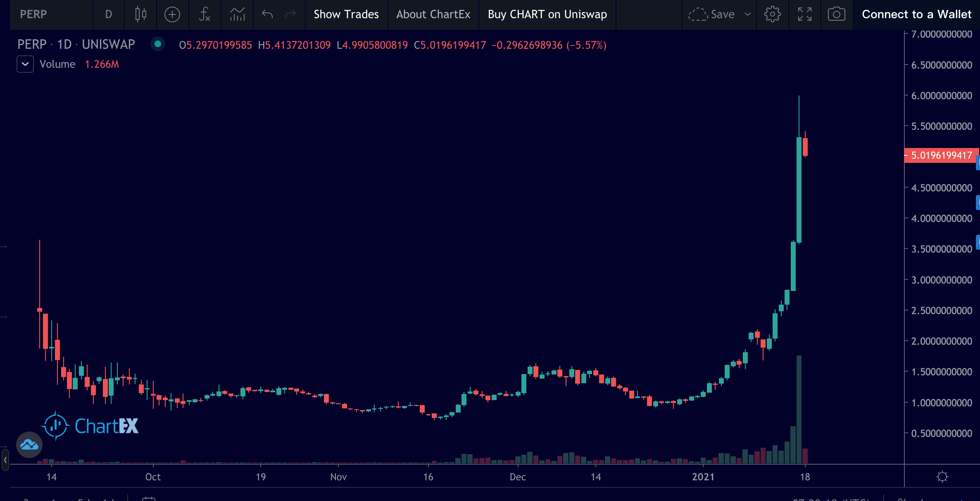This screenshot has height=501, width=980.
Task: Undo the last chart action
Action: 267,14
